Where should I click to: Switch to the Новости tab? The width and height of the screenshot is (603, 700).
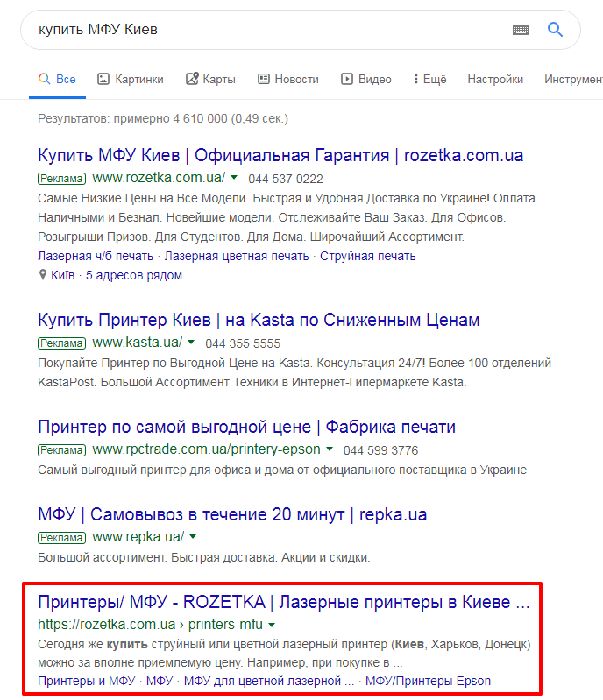click(288, 80)
